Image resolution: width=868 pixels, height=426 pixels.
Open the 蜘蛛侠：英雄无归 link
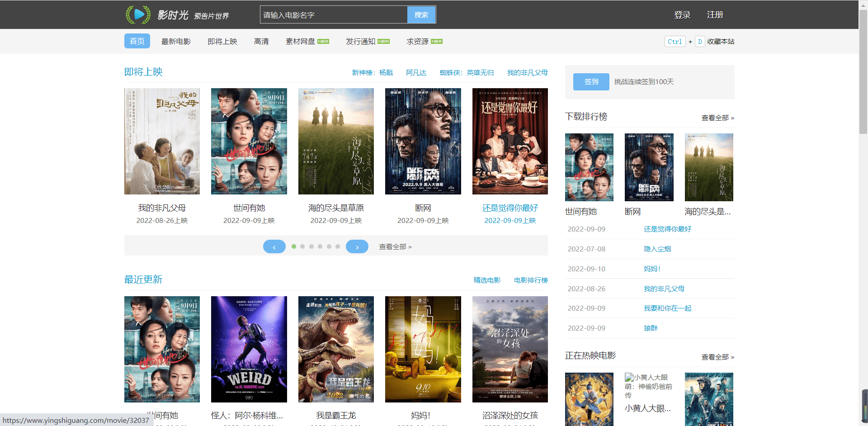tap(467, 72)
